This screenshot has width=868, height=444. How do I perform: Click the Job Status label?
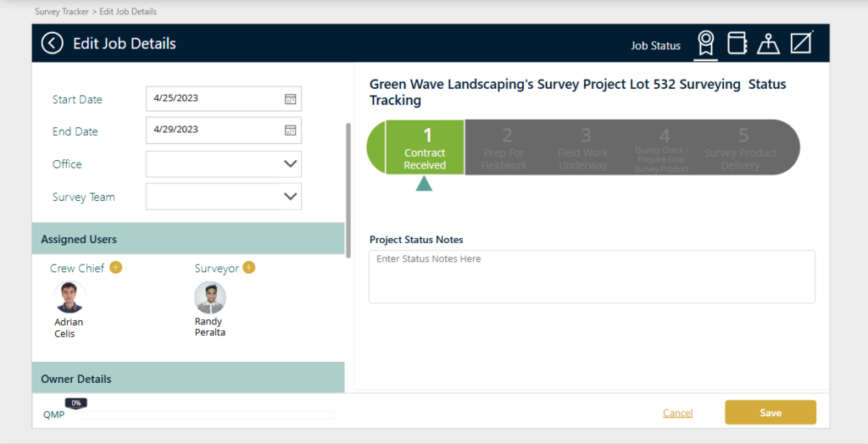(x=655, y=46)
